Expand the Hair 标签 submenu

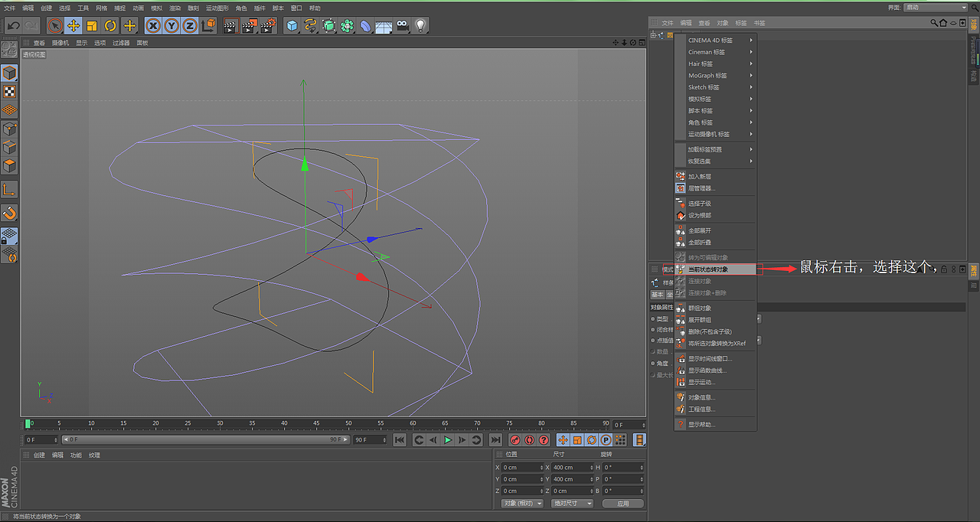716,64
